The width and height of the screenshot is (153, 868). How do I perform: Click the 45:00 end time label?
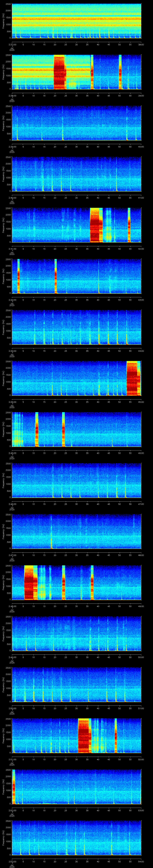[141, 402]
